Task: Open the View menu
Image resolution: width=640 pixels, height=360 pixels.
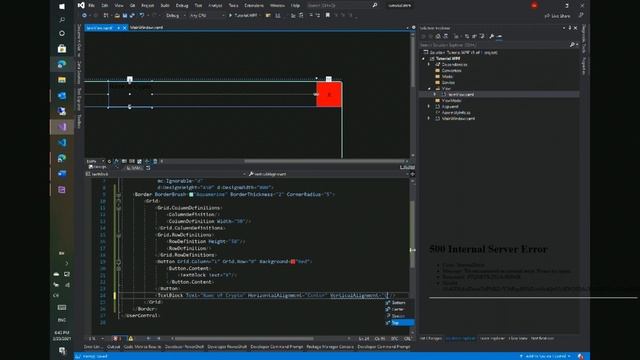Action: [x=119, y=5]
